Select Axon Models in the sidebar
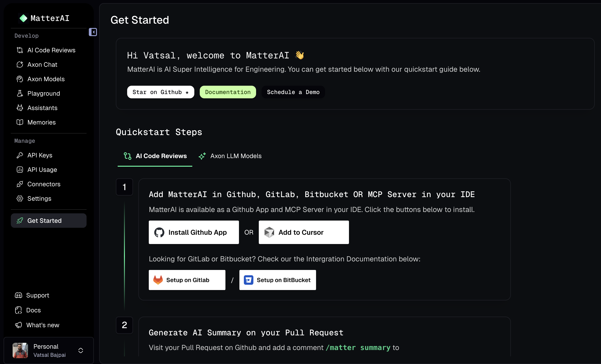Image resolution: width=601 pixels, height=364 pixels. point(46,79)
